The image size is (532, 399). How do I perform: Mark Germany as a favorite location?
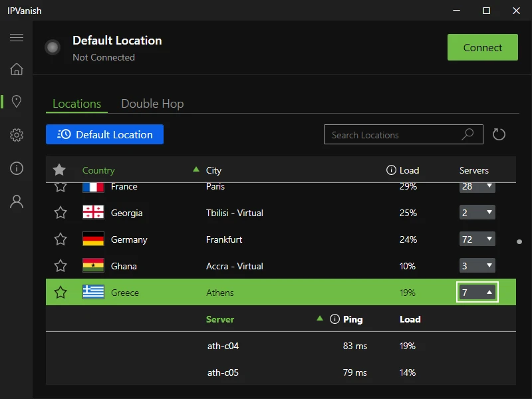click(x=61, y=239)
